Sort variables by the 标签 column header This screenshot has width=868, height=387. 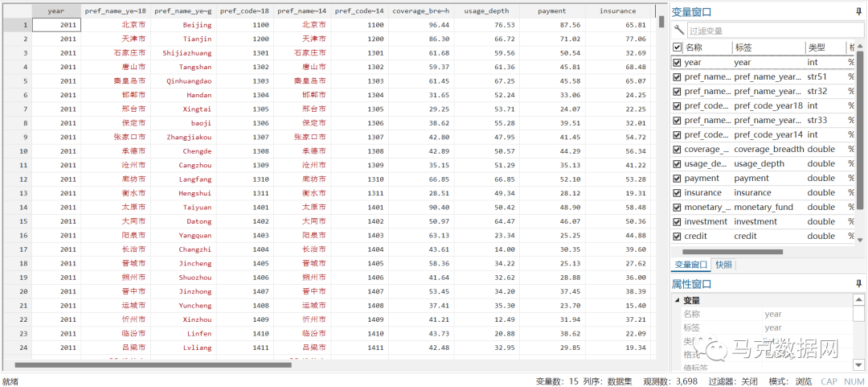[743, 47]
